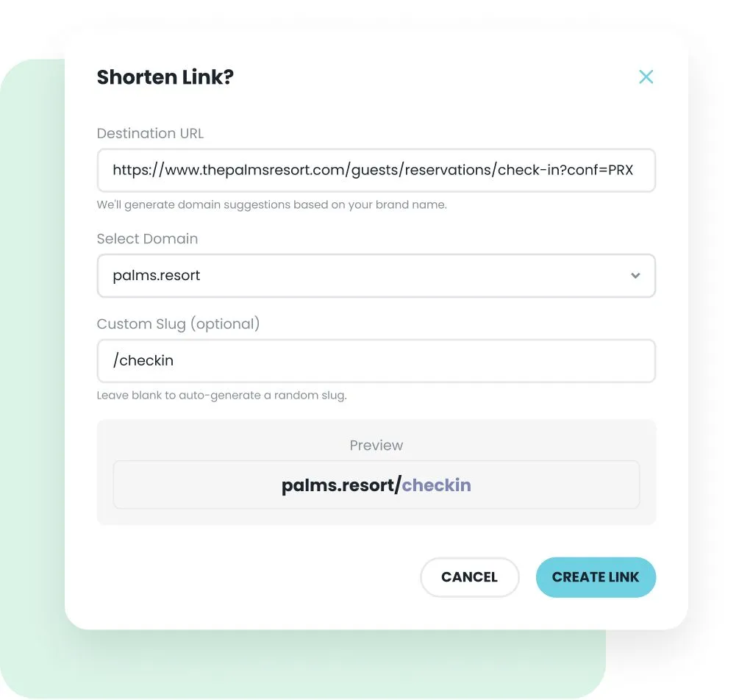Click the purple checkin slug in preview
Viewport: 739px width, 700px height.
(x=437, y=485)
